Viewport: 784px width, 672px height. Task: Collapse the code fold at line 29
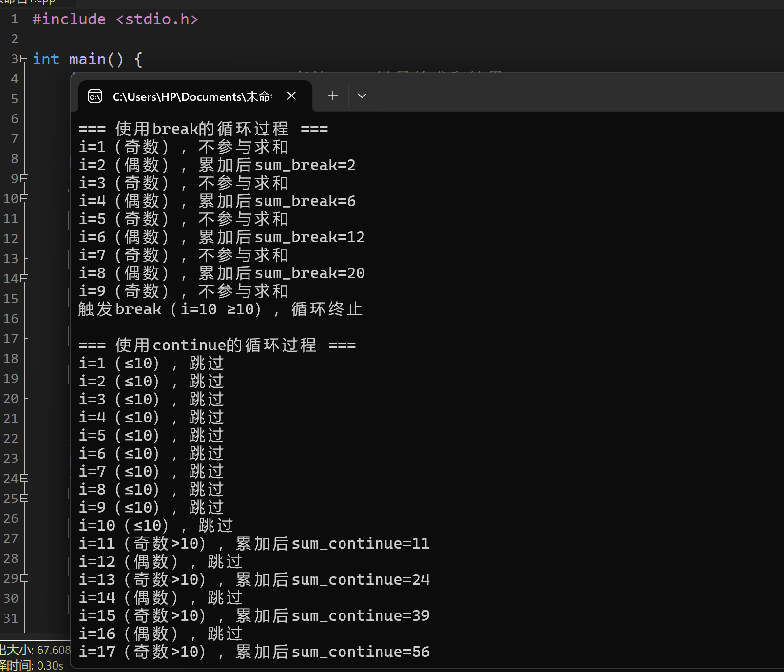(24, 578)
